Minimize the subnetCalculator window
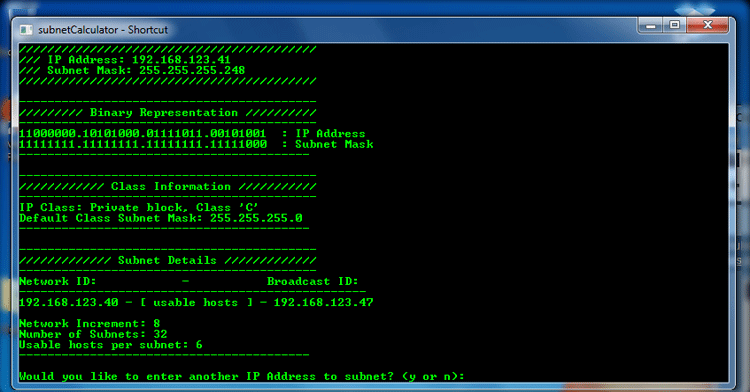This screenshot has width=750, height=392. pos(650,25)
